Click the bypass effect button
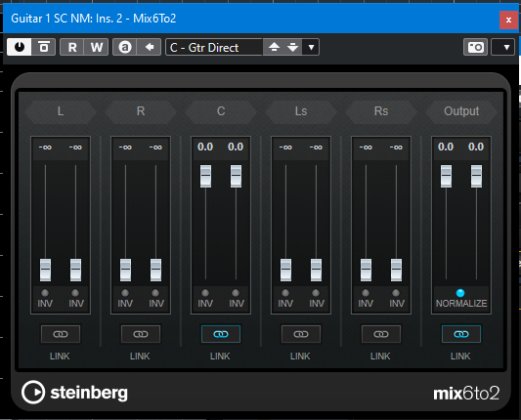The height and width of the screenshot is (420, 521). (44, 47)
